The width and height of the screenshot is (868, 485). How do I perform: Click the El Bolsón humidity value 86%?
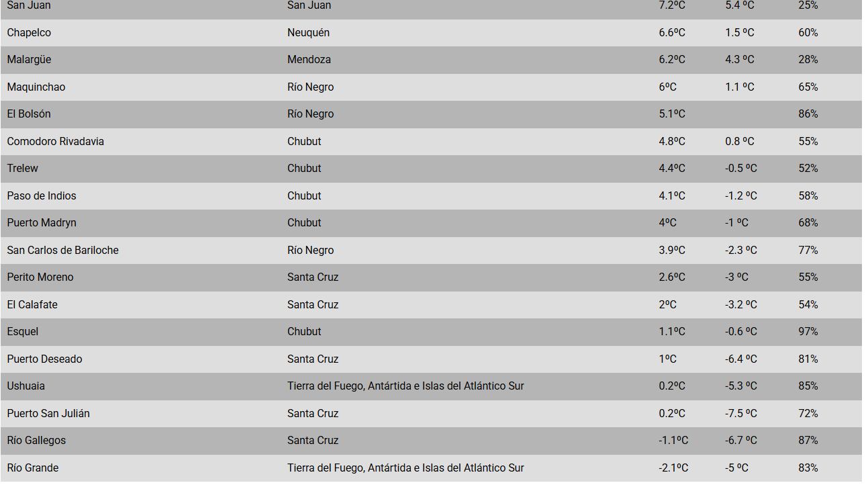coord(808,114)
